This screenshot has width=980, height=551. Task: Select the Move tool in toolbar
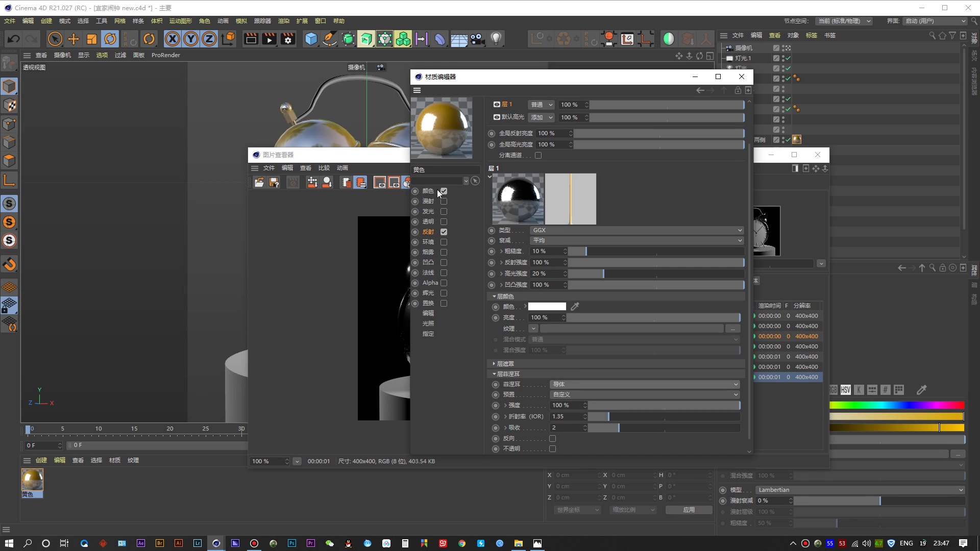point(73,39)
